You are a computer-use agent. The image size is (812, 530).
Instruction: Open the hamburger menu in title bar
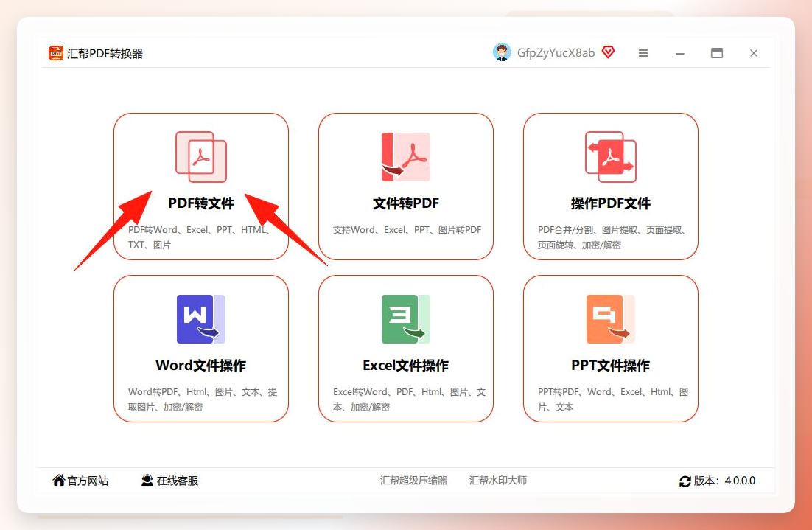pyautogui.click(x=643, y=53)
